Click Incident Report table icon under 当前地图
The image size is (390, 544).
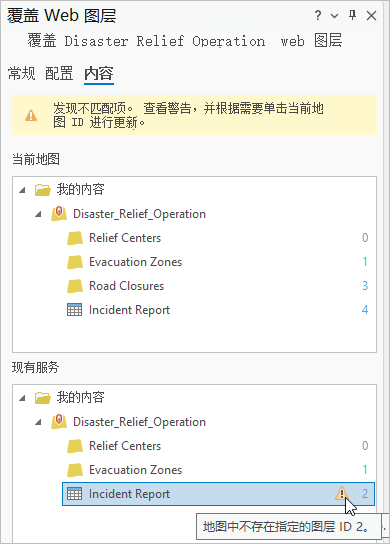pos(74,309)
